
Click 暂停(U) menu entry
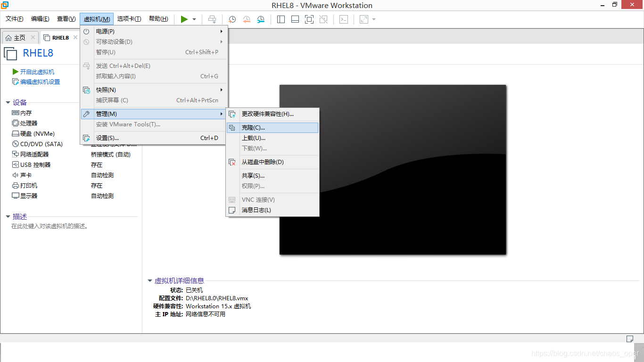click(x=154, y=52)
